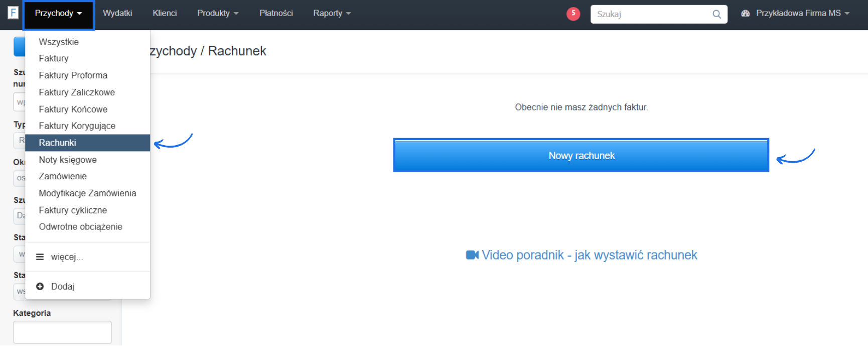Click the search magnifier icon
Screen dimensions: 868x354
click(716, 14)
